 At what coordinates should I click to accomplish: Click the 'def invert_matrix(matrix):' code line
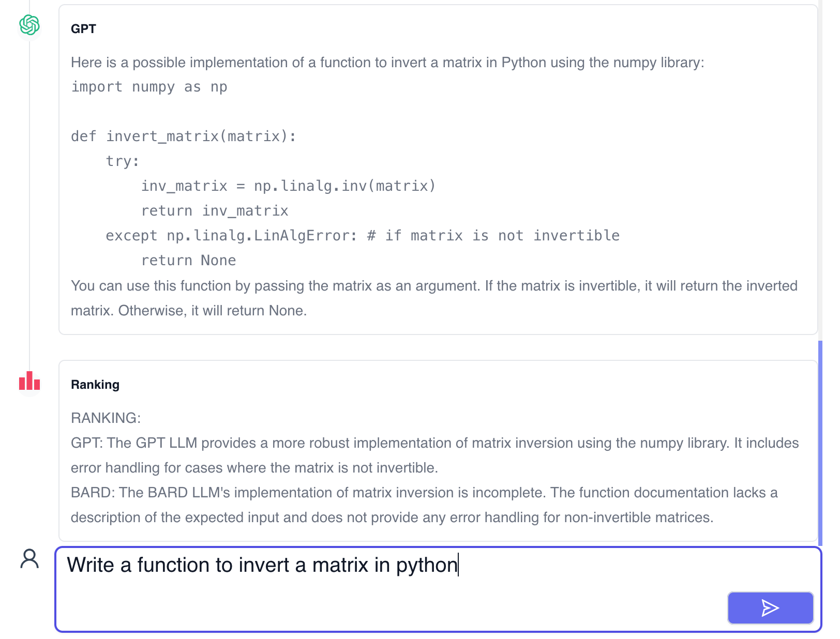pos(184,136)
